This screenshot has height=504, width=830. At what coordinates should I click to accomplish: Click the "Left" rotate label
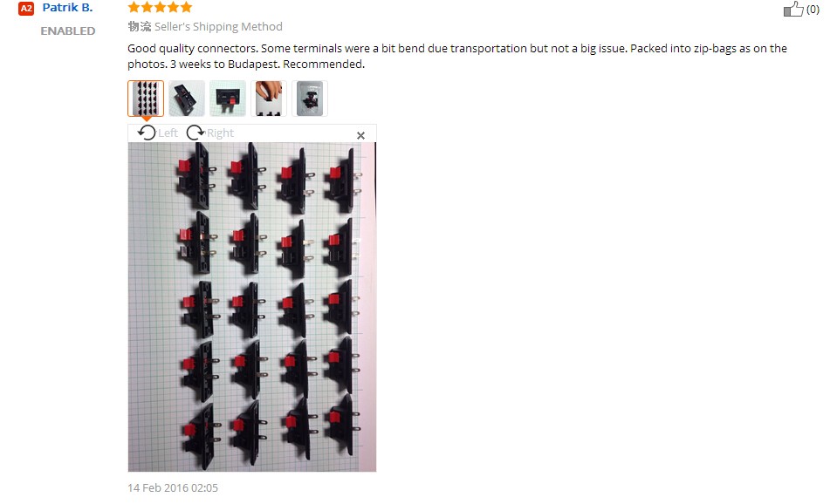pos(168,133)
